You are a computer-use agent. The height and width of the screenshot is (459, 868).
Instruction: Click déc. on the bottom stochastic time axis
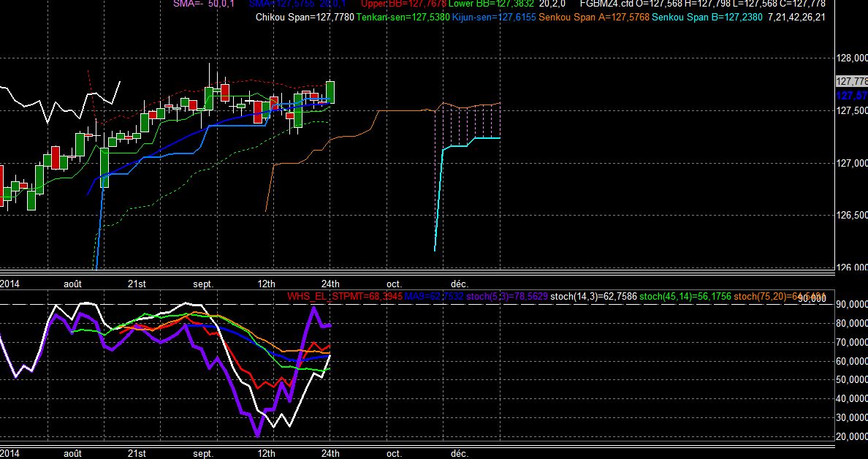pyautogui.click(x=459, y=453)
